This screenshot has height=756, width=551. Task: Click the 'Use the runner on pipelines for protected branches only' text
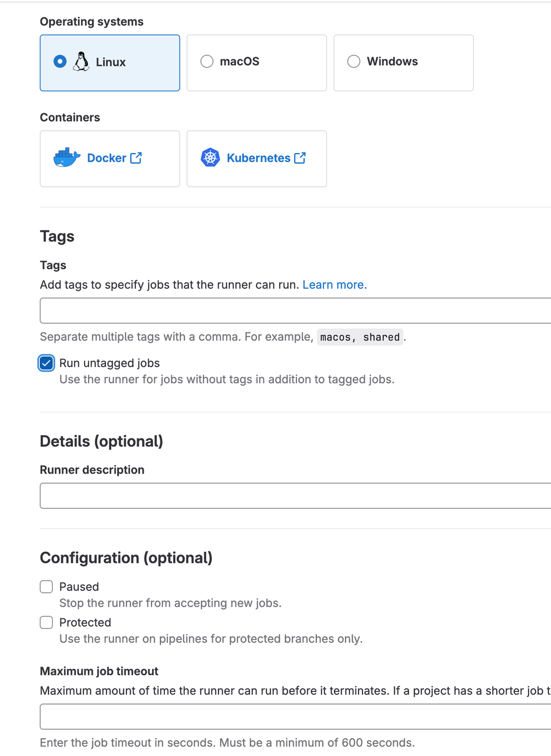pos(211,639)
